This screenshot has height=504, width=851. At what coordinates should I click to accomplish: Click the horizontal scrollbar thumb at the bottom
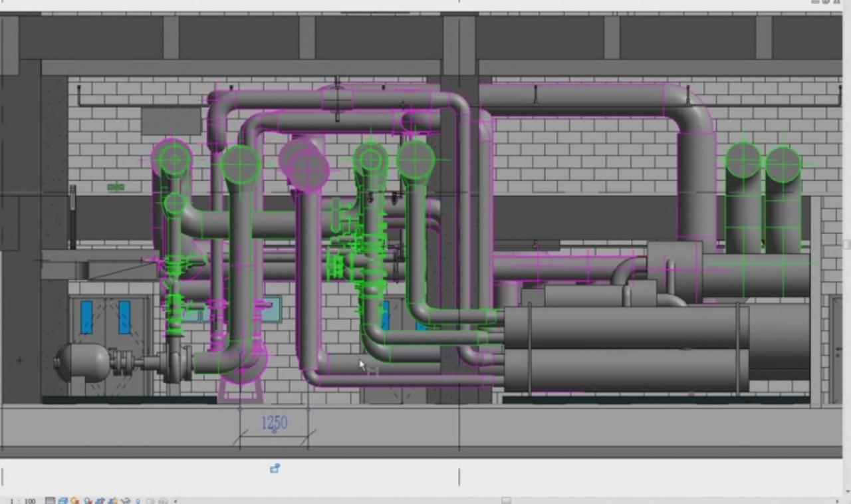[x=506, y=501]
